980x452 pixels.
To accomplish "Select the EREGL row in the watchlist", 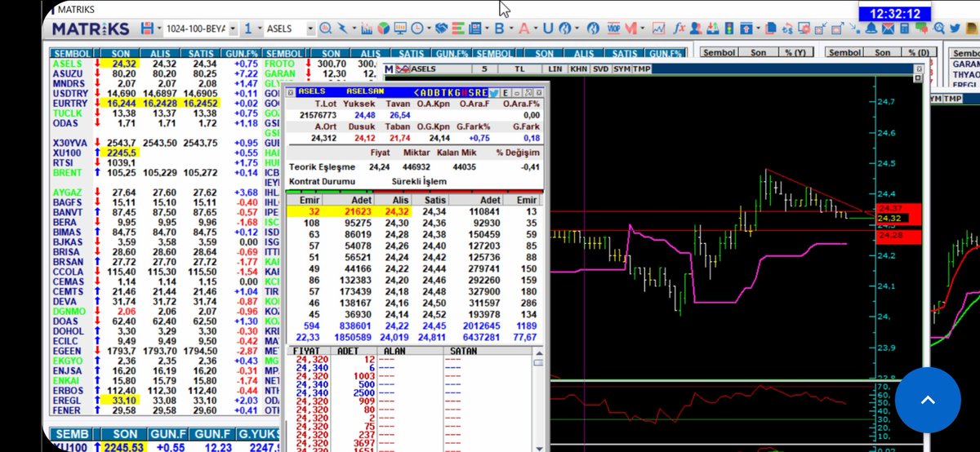I will (x=155, y=400).
